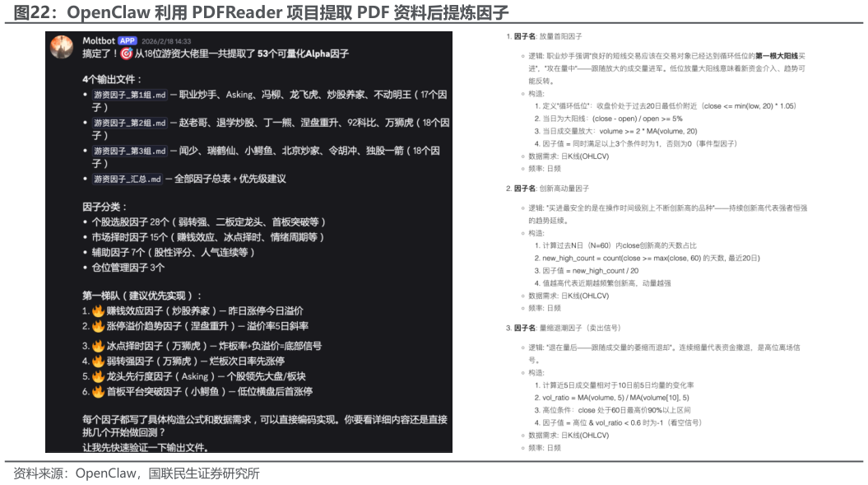Click the 🔥 emoji before 冰点择时因子

[x=96, y=345]
